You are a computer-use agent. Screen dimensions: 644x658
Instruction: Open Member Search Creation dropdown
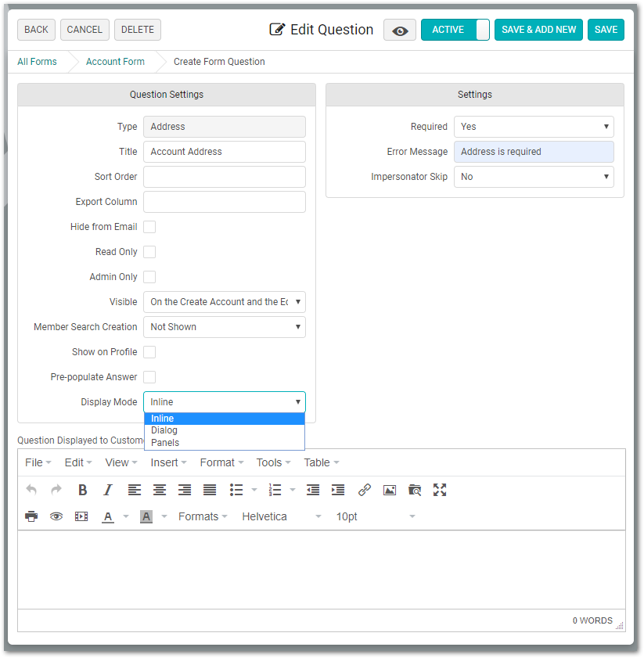click(x=225, y=327)
